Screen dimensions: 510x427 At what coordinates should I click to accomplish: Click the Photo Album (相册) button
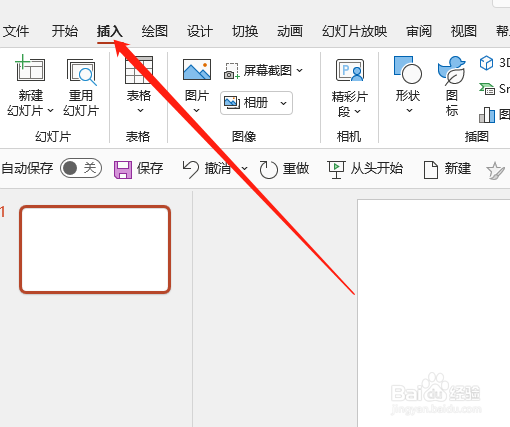coord(256,103)
